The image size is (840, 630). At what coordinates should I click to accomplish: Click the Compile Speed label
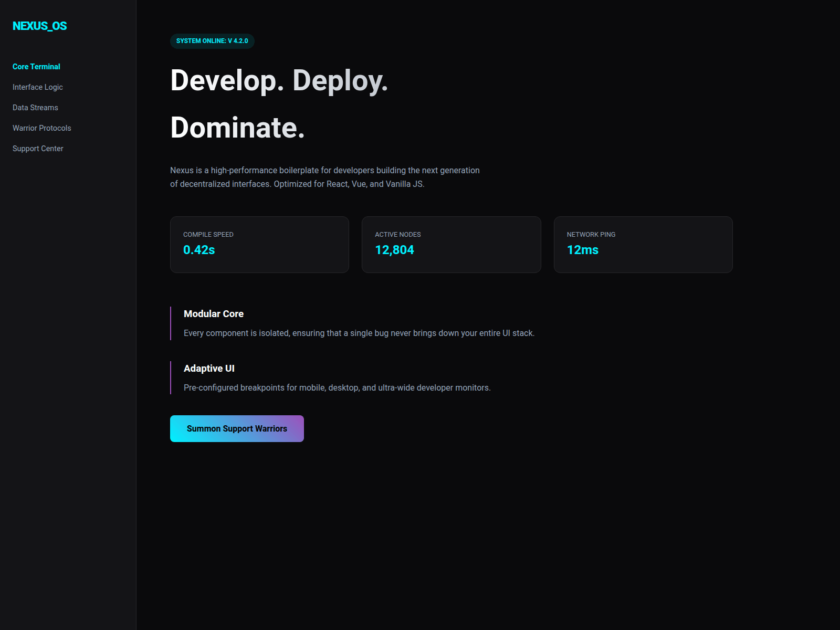pyautogui.click(x=208, y=235)
